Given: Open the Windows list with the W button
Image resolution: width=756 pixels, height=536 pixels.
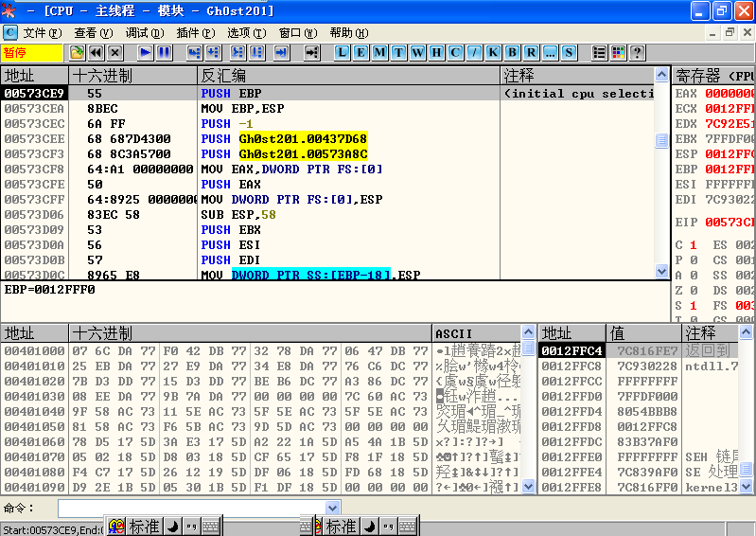Looking at the screenshot, I should tap(417, 53).
